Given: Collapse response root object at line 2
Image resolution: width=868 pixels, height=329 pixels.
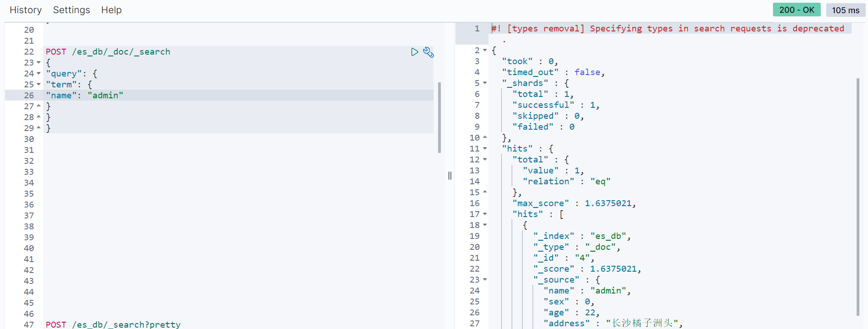Looking at the screenshot, I should (x=485, y=51).
